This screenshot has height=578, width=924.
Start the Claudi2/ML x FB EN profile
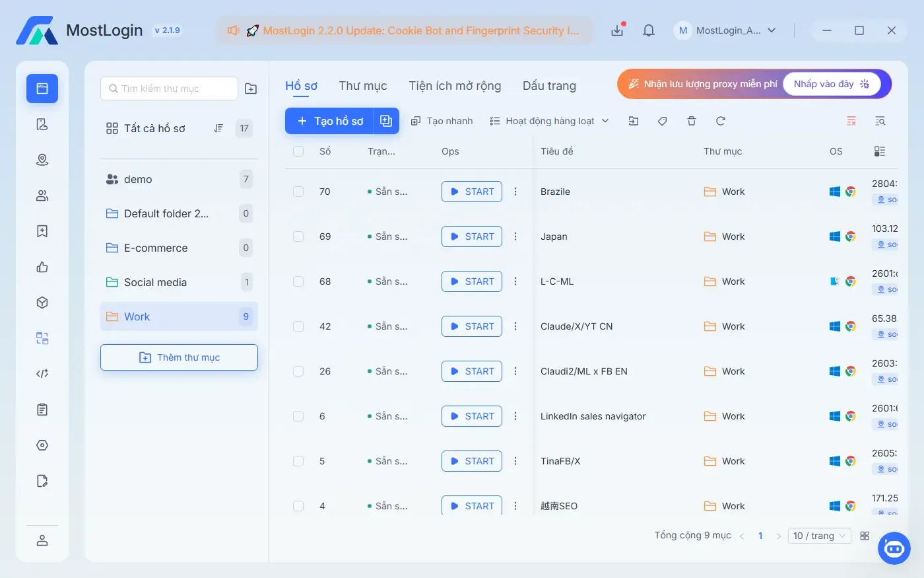coord(472,371)
